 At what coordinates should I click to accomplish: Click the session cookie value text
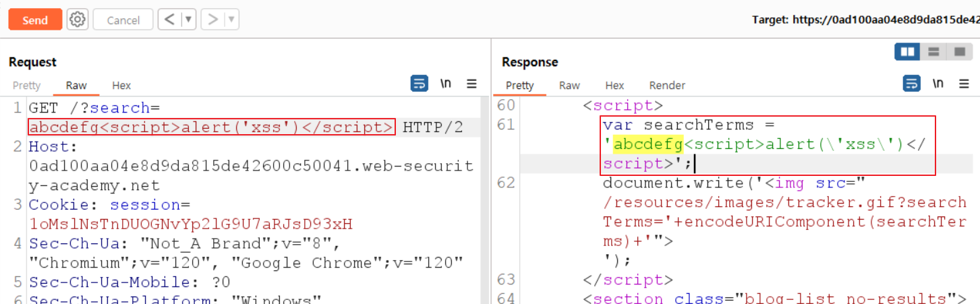[x=191, y=224]
